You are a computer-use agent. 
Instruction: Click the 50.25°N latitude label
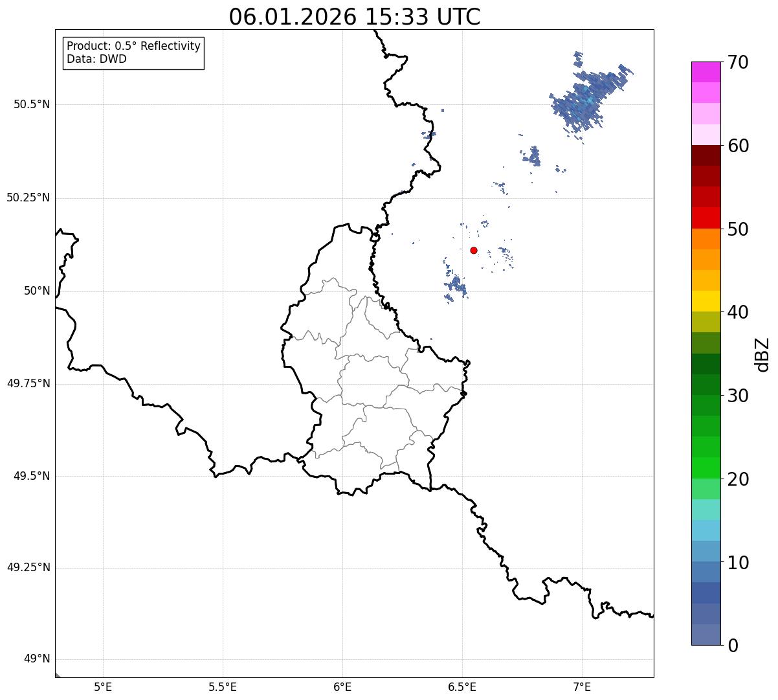pyautogui.click(x=28, y=198)
